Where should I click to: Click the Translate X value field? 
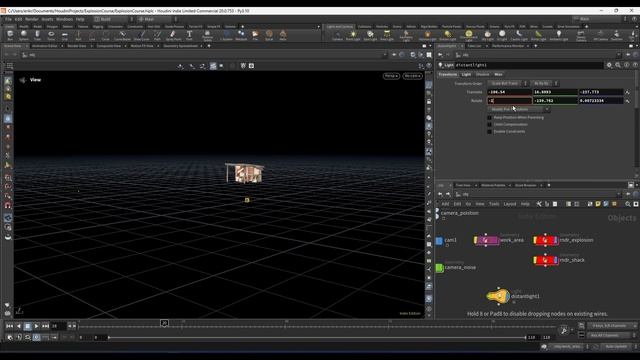point(509,92)
